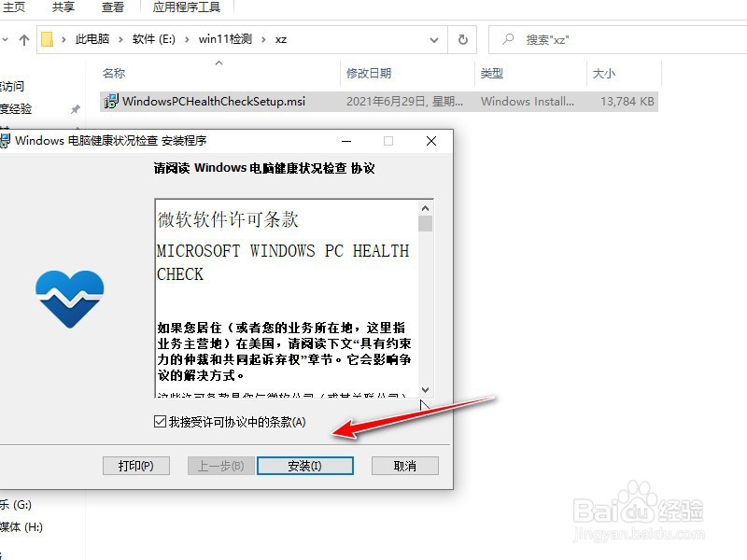Minimize the installer dialog window

click(x=346, y=141)
